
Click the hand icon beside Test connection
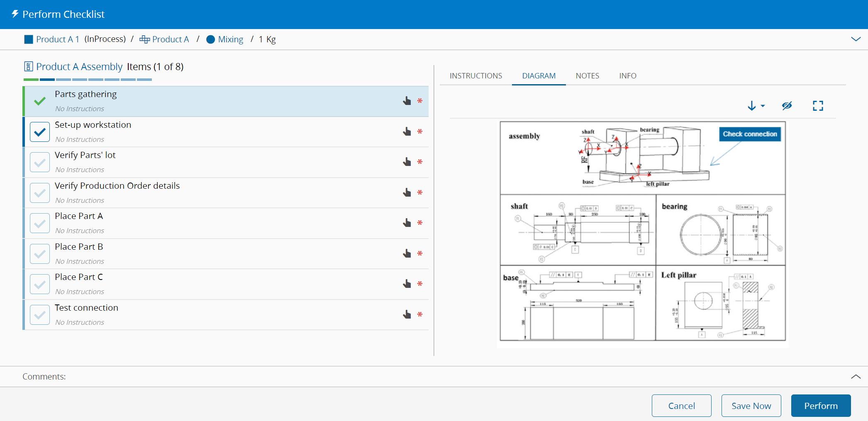(407, 314)
